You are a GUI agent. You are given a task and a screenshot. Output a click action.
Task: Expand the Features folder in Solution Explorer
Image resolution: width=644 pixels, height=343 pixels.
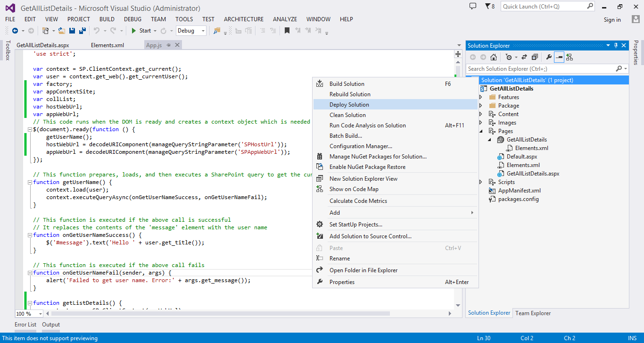(x=481, y=97)
